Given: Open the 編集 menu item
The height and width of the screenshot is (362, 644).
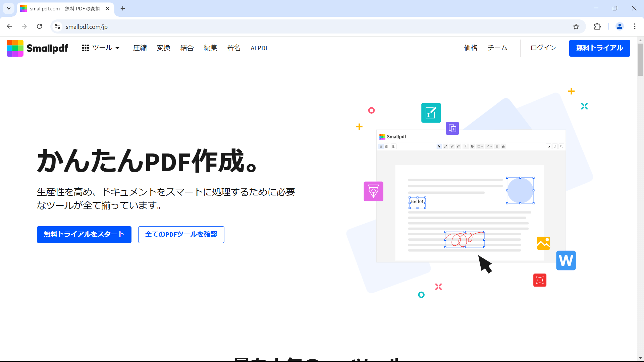Looking at the screenshot, I should pyautogui.click(x=210, y=48).
